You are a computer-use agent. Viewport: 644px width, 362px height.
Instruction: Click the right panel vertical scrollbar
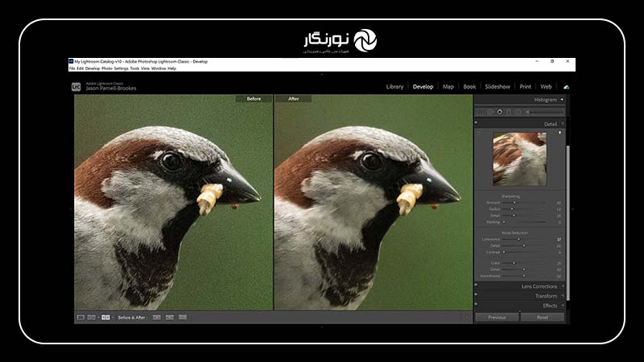(568, 223)
